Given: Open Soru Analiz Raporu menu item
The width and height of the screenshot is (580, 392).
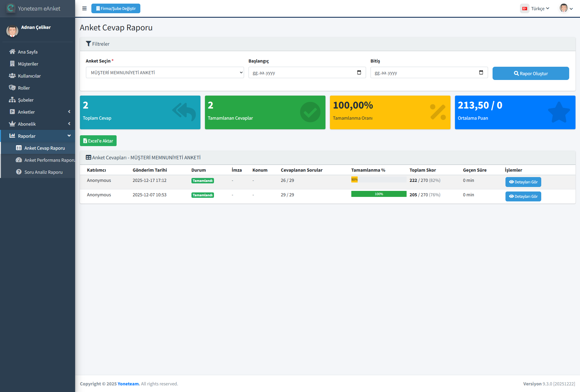Looking at the screenshot, I should click(x=43, y=172).
